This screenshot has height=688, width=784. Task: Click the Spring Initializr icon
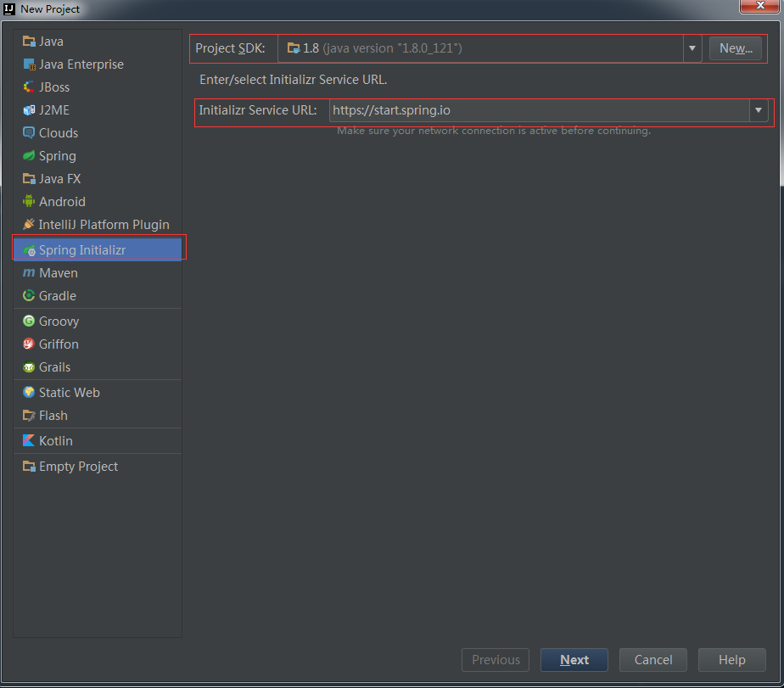[x=29, y=250]
